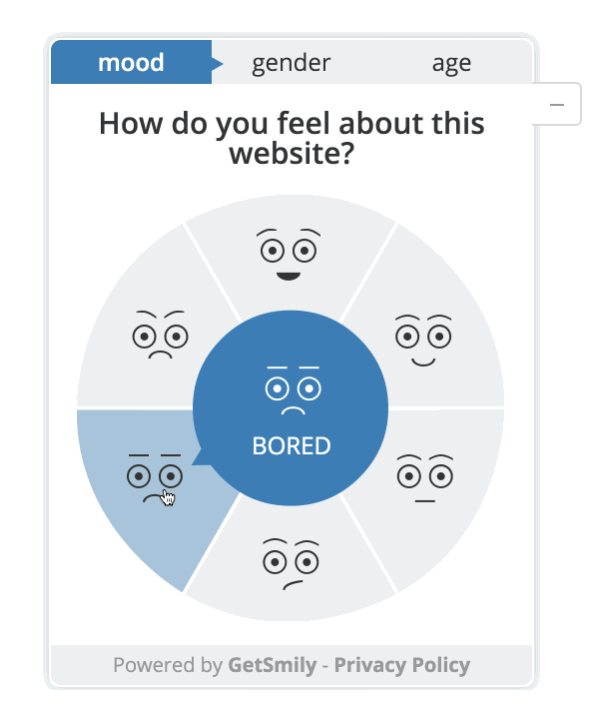Click the highlighted bored face with flat eyebrows
616x714 pixels.
point(154,478)
